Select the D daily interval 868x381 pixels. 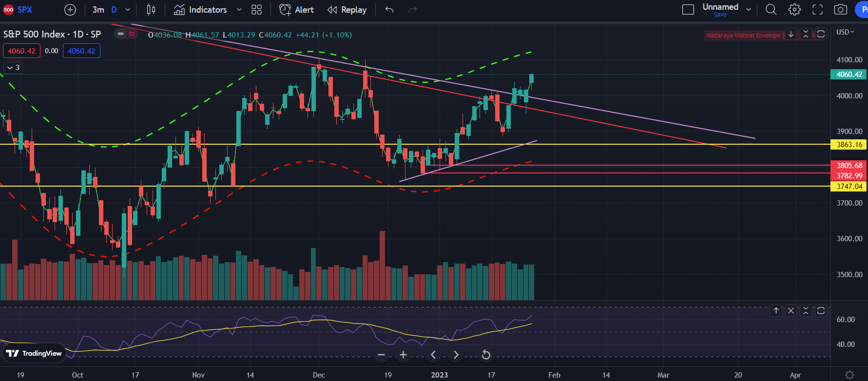114,10
